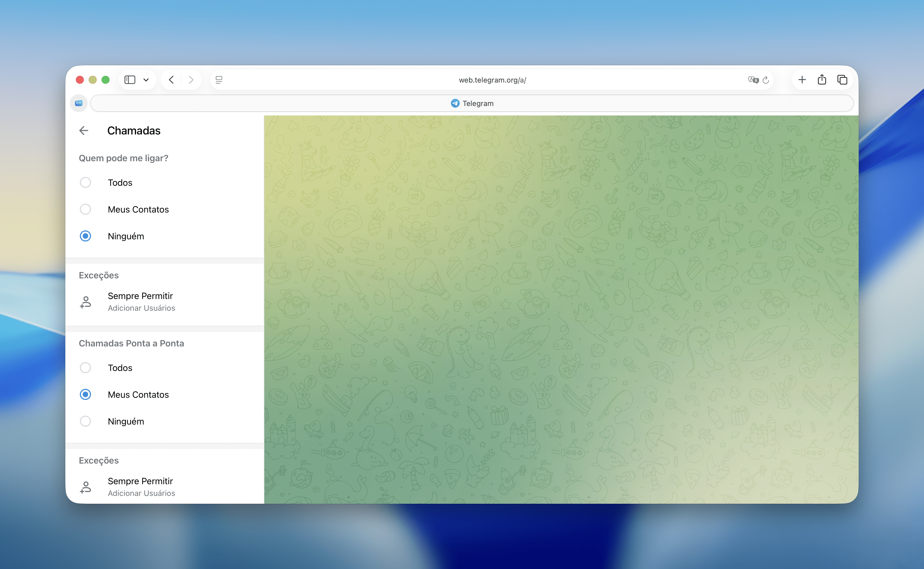Open the Share menu icon

[822, 80]
